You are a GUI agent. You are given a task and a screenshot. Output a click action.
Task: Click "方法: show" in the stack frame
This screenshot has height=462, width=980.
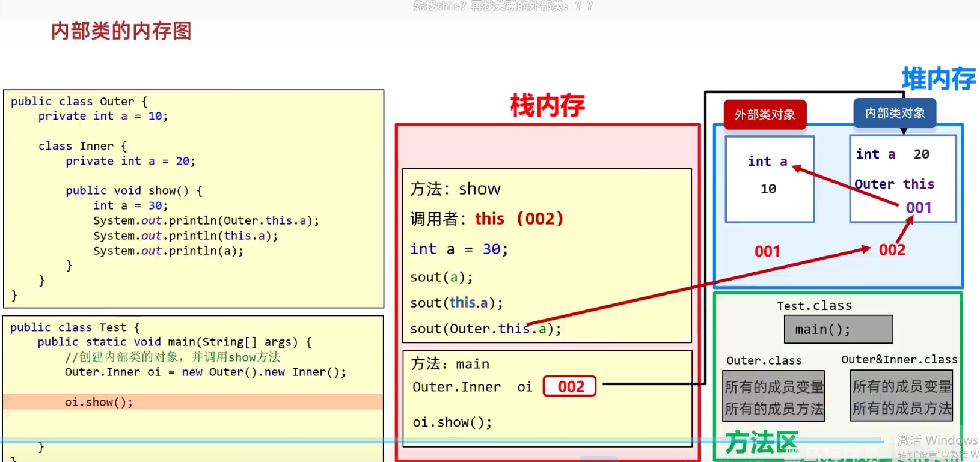pos(455,189)
